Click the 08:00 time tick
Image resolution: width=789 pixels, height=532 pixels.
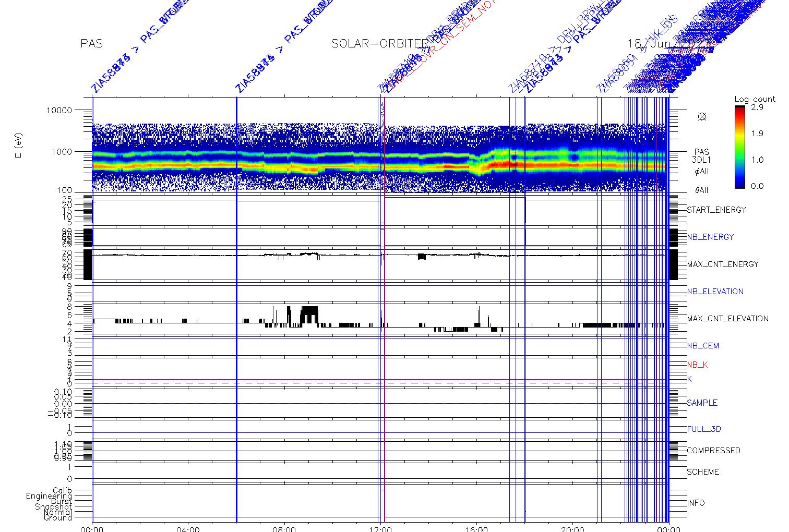pos(284,529)
